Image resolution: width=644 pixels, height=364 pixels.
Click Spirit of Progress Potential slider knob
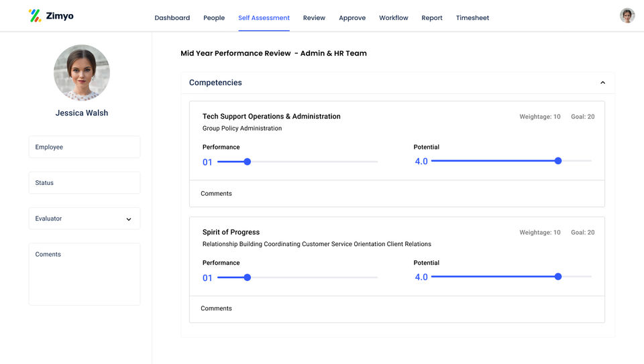coord(558,277)
